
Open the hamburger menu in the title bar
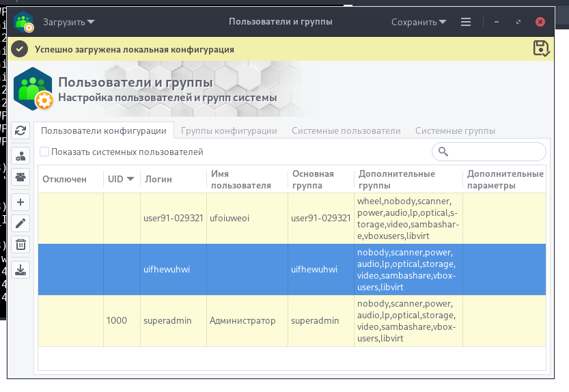tap(466, 22)
